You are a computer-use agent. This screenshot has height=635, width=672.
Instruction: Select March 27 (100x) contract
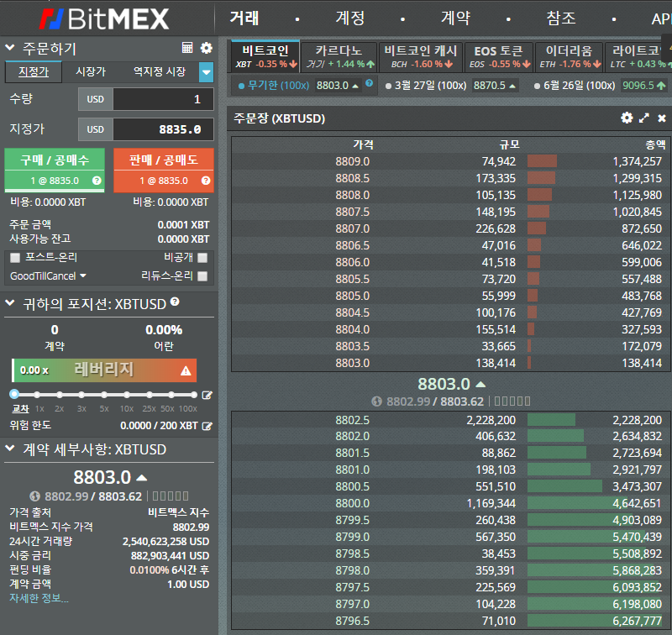pyautogui.click(x=426, y=86)
